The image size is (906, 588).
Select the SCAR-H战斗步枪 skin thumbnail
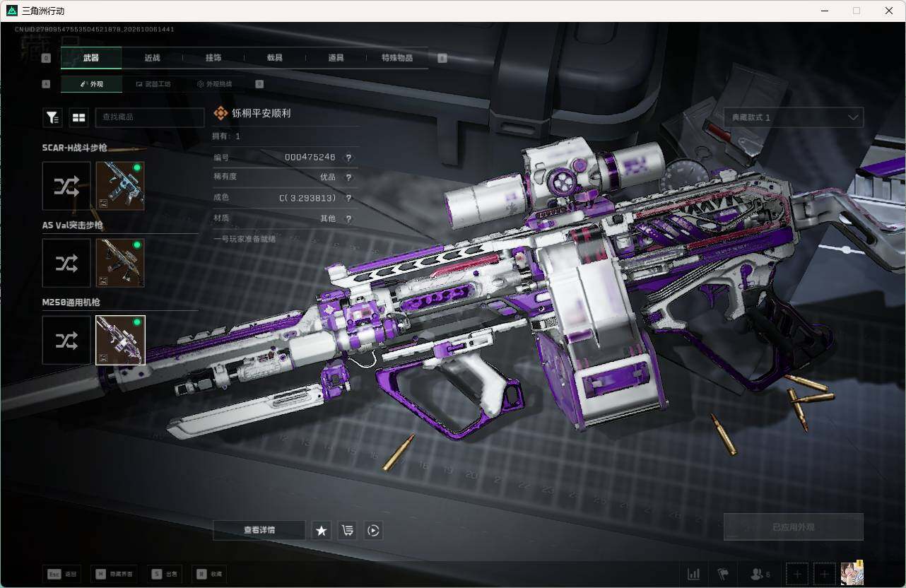pos(120,186)
